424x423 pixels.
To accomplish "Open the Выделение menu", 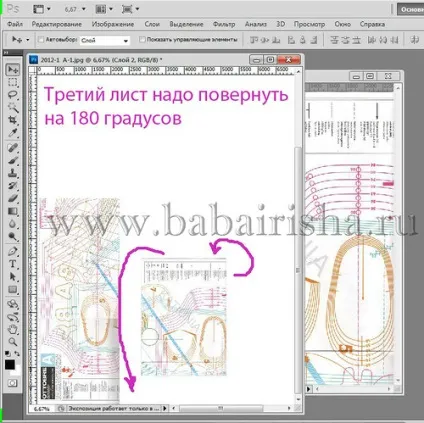I will pos(186,24).
